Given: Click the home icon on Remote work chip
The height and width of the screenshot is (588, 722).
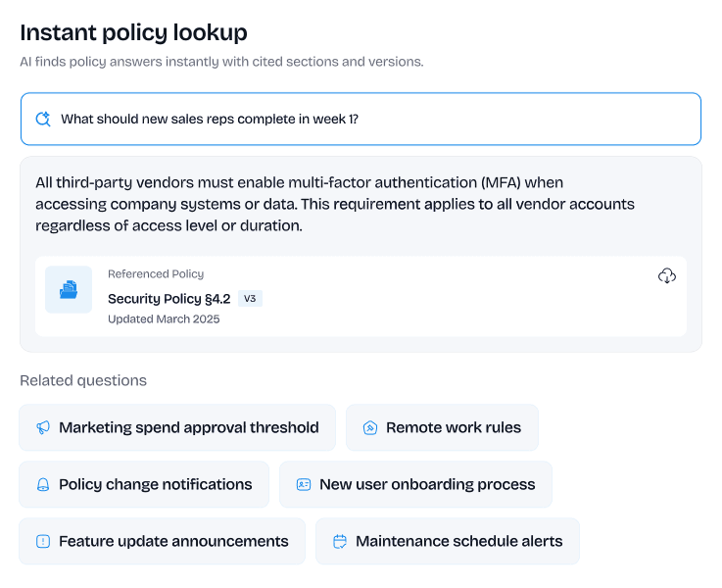Looking at the screenshot, I should 369,427.
